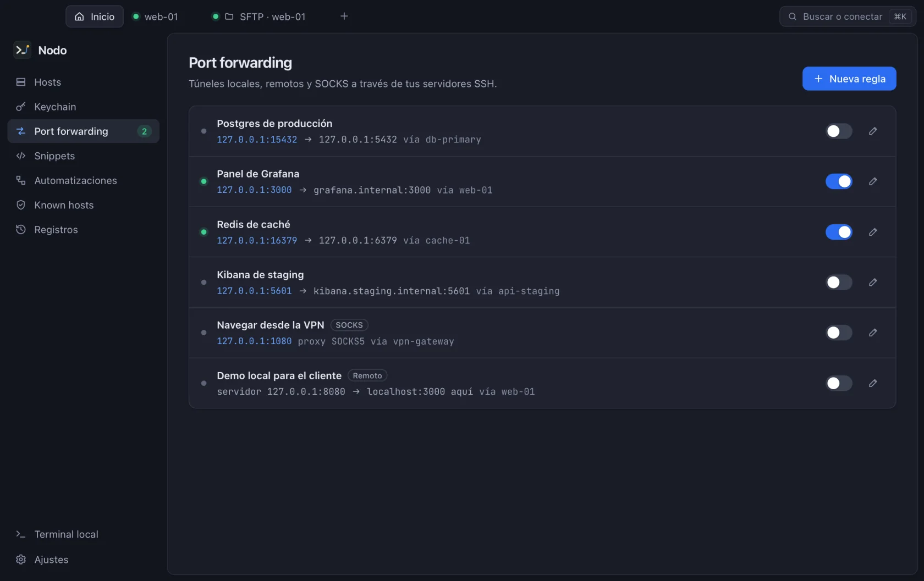Edit the Demo local para el cliente rule
Viewport: 924px width, 581px height.
[873, 383]
